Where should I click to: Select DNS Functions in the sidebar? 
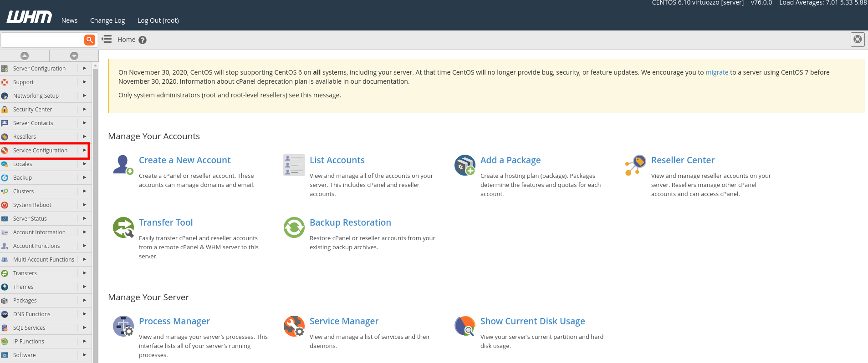[x=31, y=314]
